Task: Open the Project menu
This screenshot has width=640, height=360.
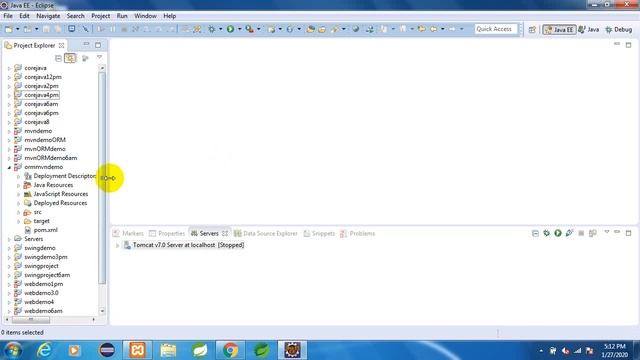Action: tap(100, 16)
